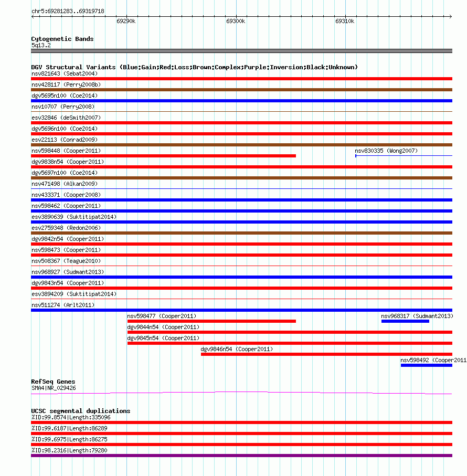467x476 pixels.
Task: Click the SMA4|NR_029426 gene label
Action: [x=54, y=388]
